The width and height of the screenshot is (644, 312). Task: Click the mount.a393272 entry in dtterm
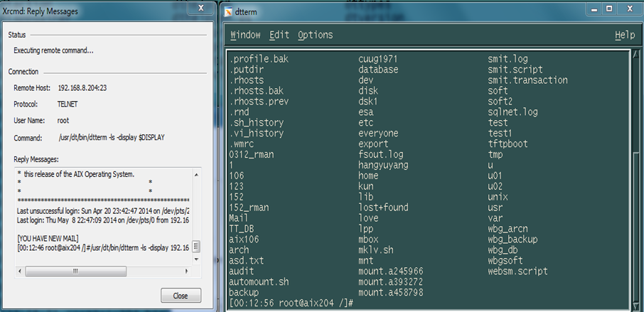(x=390, y=282)
